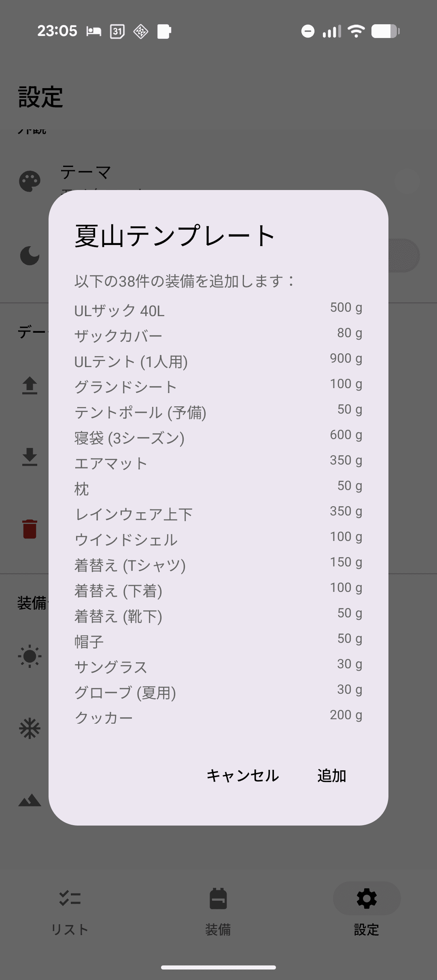437x980 pixels.
Task: Toggle the dark mode switch
Action: pos(403,256)
